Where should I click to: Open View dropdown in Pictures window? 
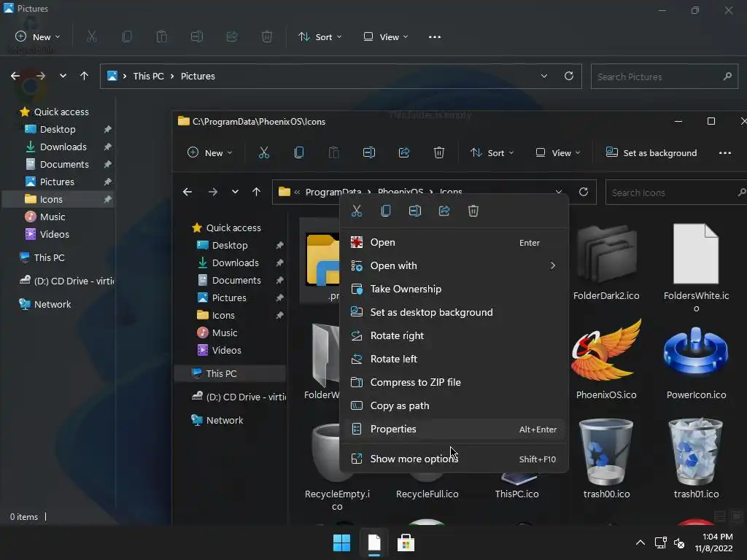click(x=385, y=37)
